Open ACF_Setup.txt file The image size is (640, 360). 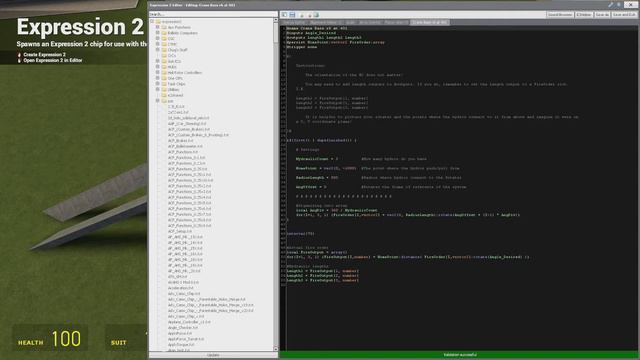click(x=180, y=231)
